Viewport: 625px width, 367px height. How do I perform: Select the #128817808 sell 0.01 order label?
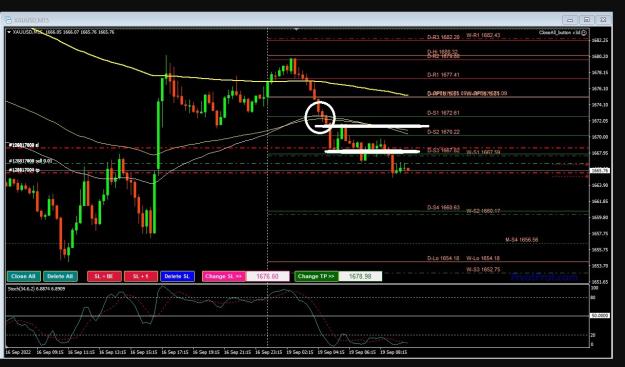tap(30, 161)
